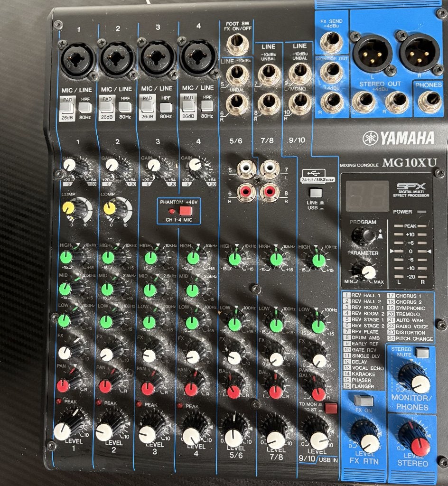The width and height of the screenshot is (448, 486).
Task: Toggle channel 4 PAD 26dB switch
Action: 188,106
